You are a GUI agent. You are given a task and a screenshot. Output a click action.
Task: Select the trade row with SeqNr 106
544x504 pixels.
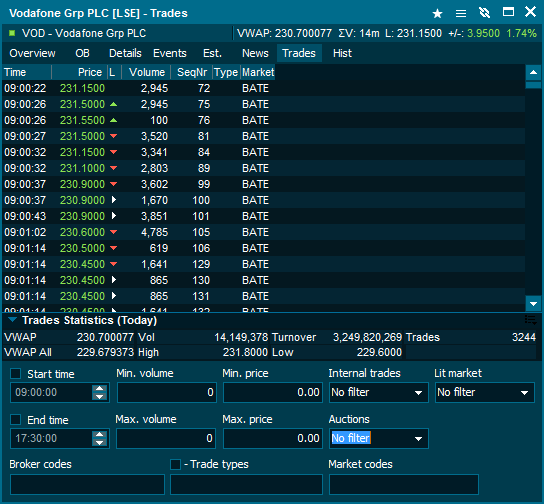pos(264,248)
